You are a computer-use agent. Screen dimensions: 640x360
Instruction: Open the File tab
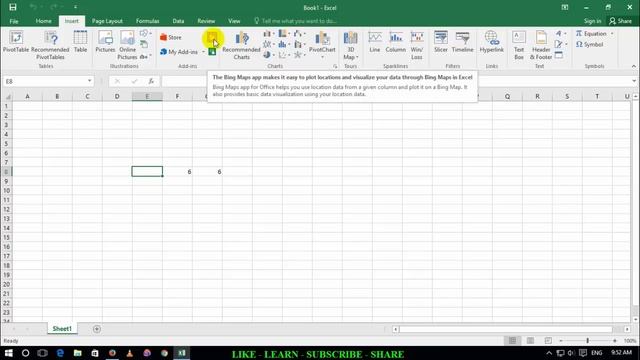(x=14, y=21)
